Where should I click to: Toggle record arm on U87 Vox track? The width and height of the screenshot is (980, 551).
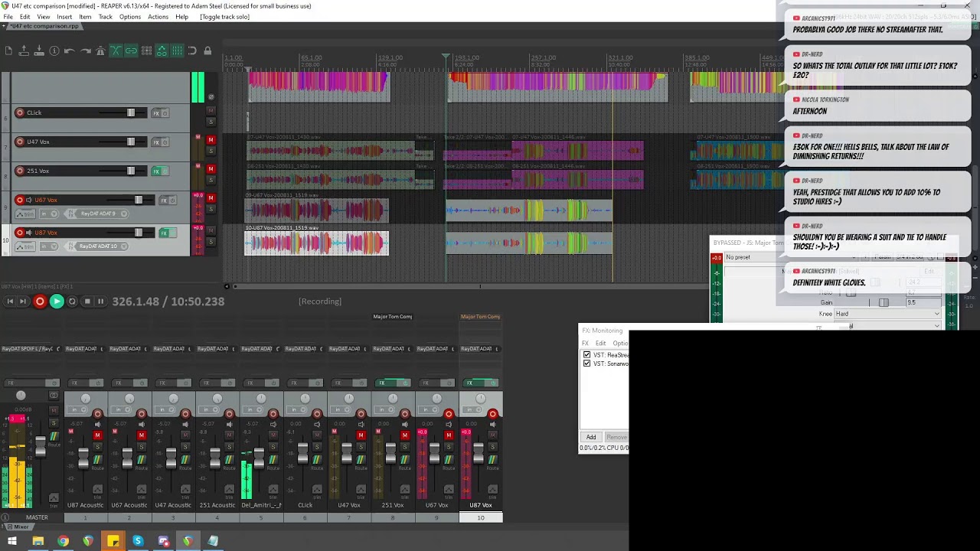coord(20,233)
